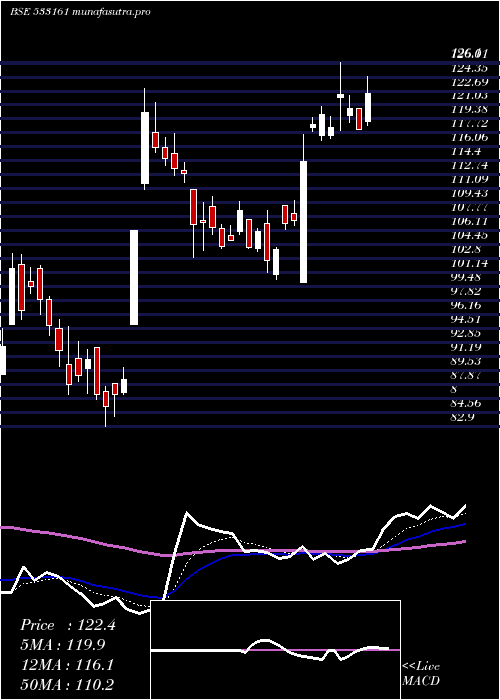Click the 87.87 price axis label

pyautogui.click(x=466, y=375)
